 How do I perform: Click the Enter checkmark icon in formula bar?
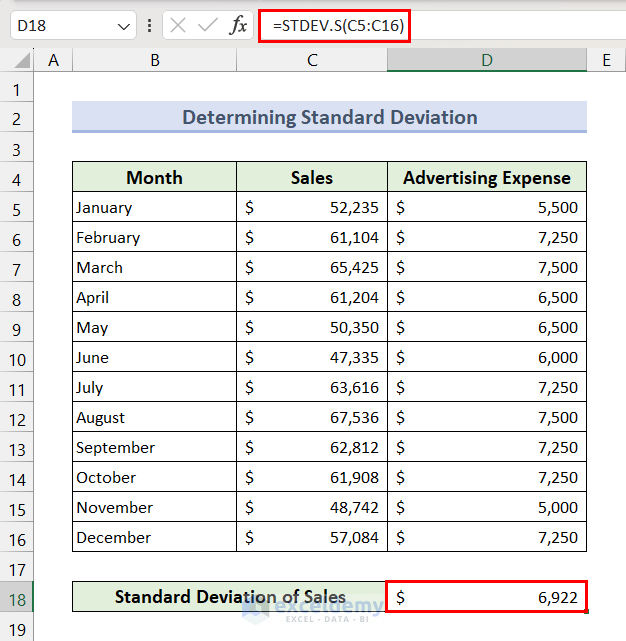click(x=208, y=26)
